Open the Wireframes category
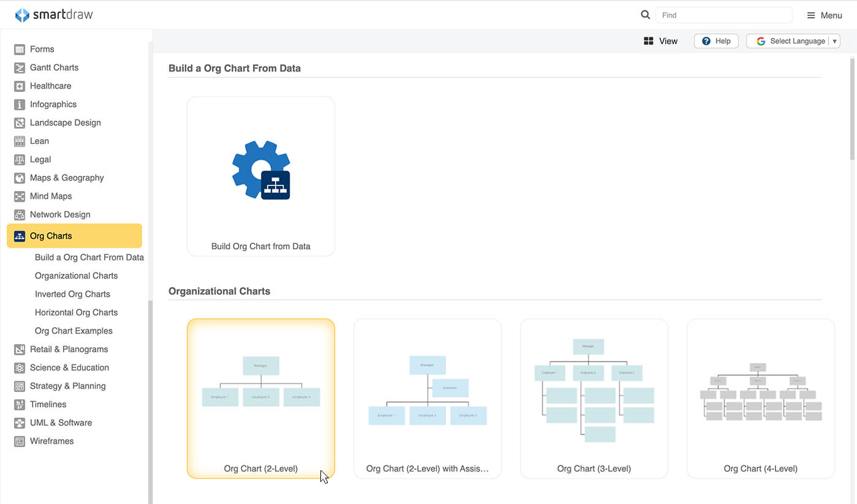This screenshot has width=857, height=504. pos(51,441)
